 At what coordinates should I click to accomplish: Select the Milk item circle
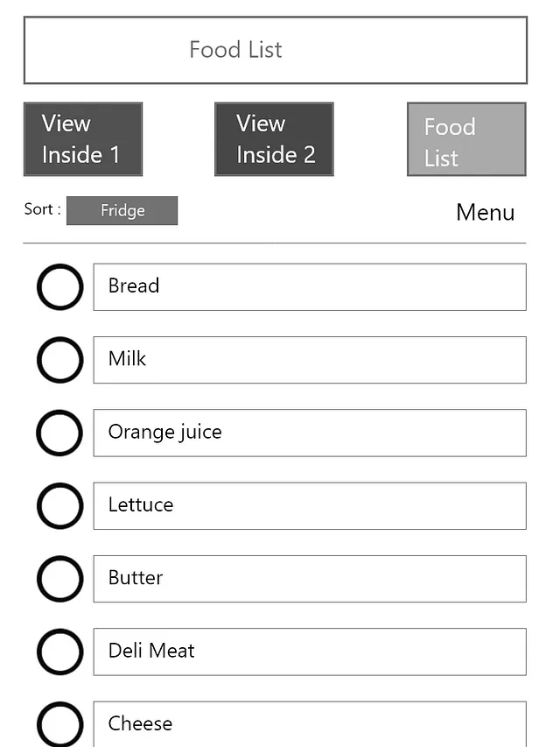[59, 359]
